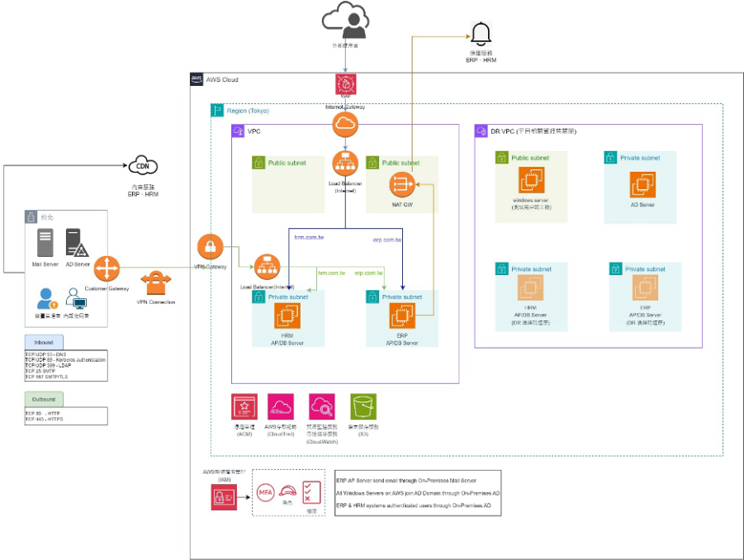Click the S3 bucket icon
Image resolution: width=744 pixels, height=560 pixels.
pyautogui.click(x=363, y=406)
